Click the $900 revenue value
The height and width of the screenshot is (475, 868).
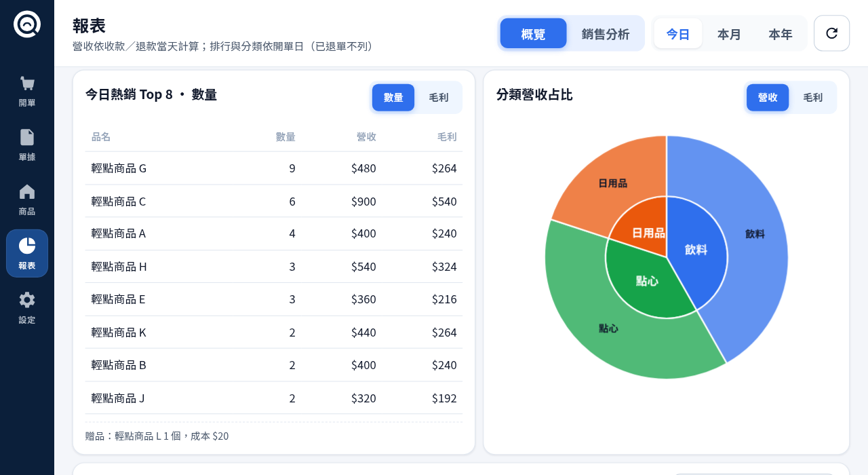point(363,202)
